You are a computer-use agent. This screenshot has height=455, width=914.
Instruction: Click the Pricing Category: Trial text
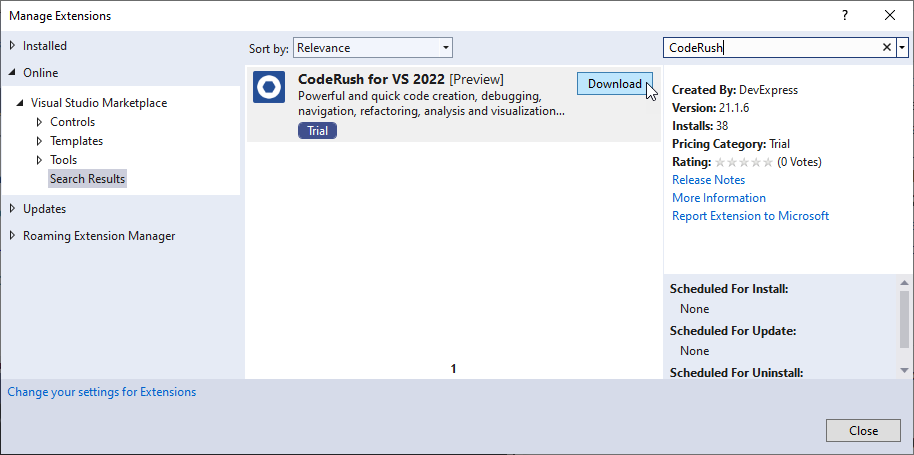pos(731,144)
